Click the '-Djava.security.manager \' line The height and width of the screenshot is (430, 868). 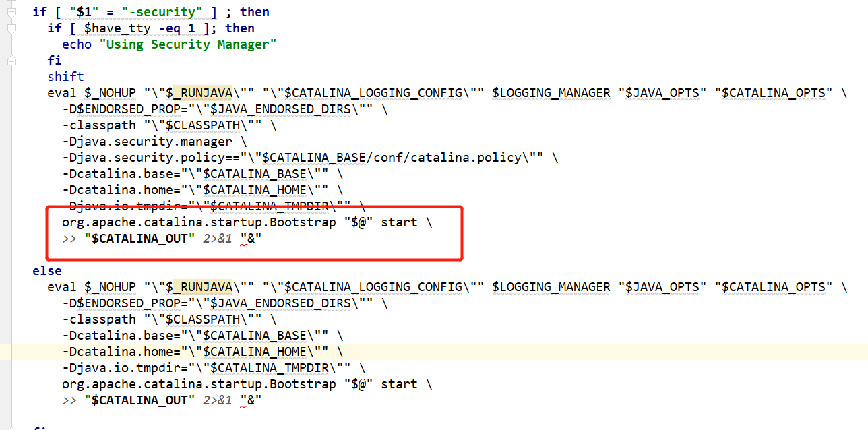pyautogui.click(x=154, y=142)
